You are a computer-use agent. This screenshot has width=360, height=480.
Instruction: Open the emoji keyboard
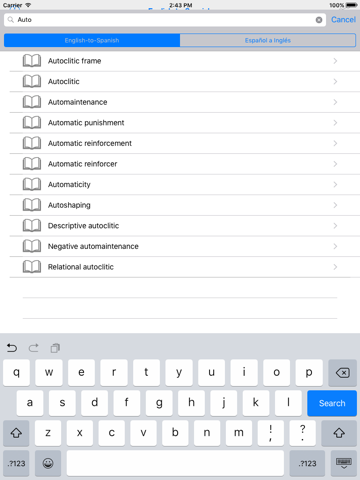(x=48, y=463)
